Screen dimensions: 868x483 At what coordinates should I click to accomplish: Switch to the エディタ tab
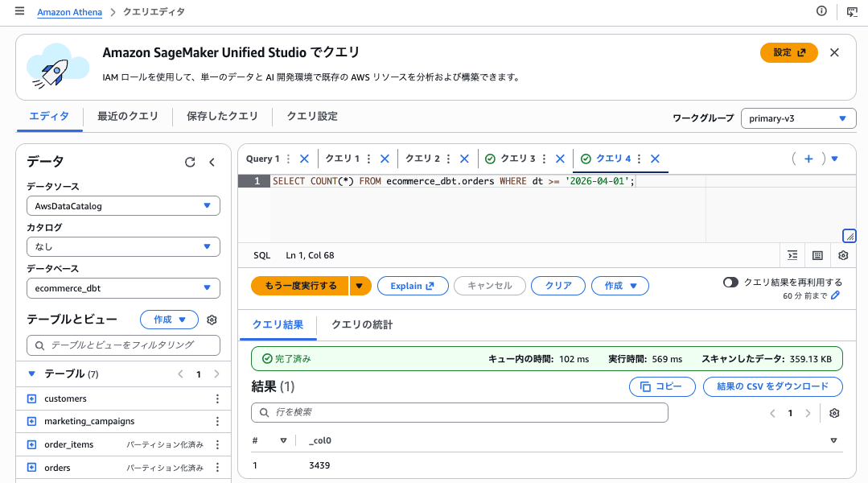(49, 116)
